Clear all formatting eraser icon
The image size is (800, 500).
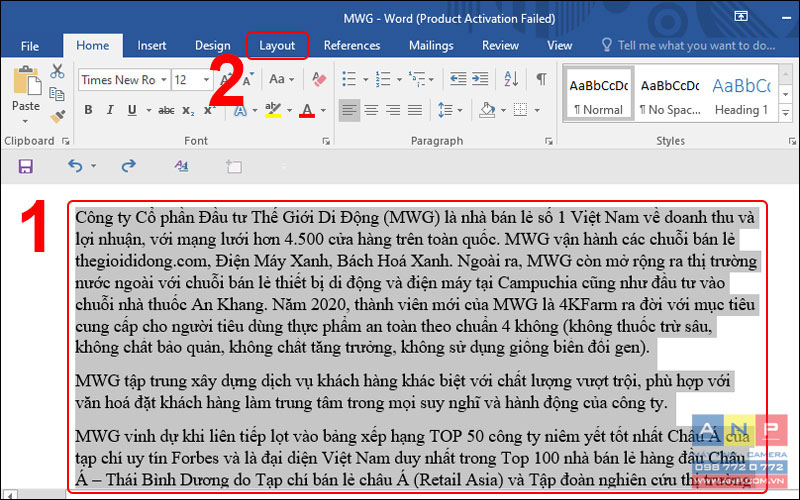(319, 79)
